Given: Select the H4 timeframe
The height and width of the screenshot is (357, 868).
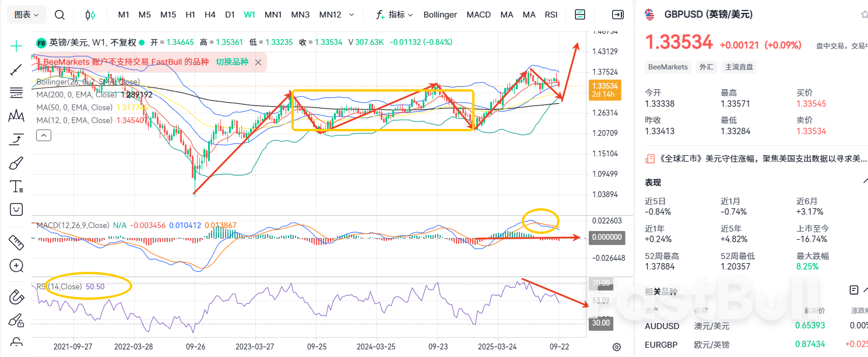Looking at the screenshot, I should click(x=210, y=15).
